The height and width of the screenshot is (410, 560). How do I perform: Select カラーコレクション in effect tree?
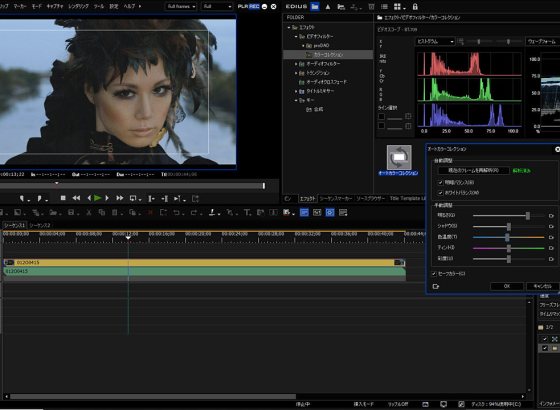tap(328, 55)
